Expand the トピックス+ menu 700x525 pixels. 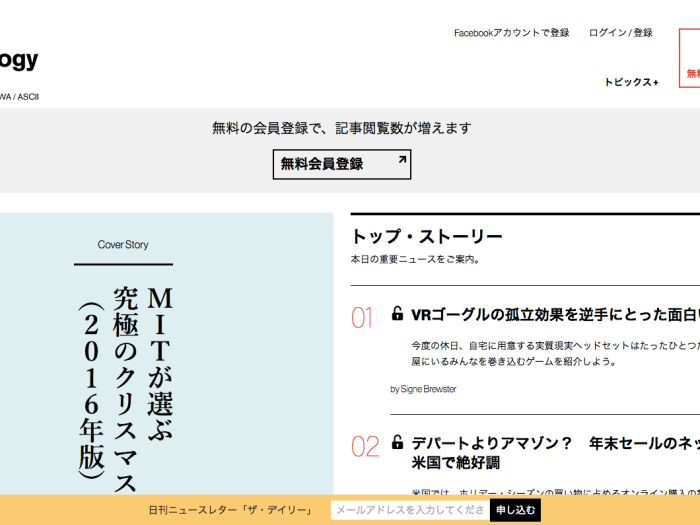pos(631,82)
